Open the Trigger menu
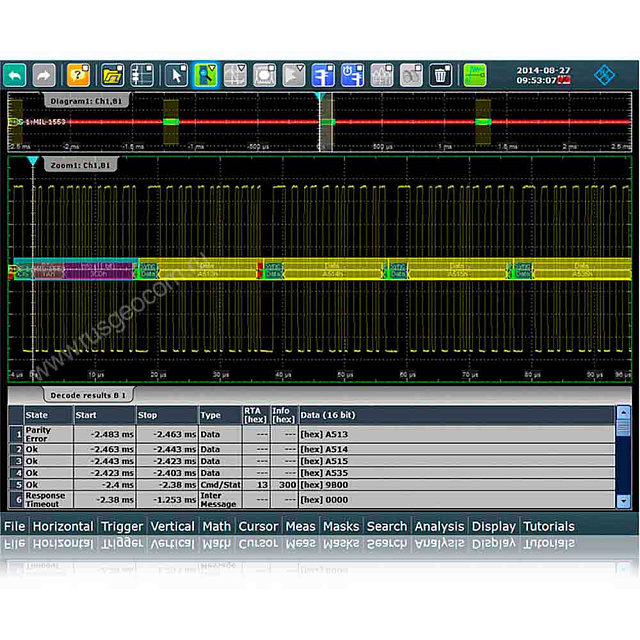 (x=122, y=526)
